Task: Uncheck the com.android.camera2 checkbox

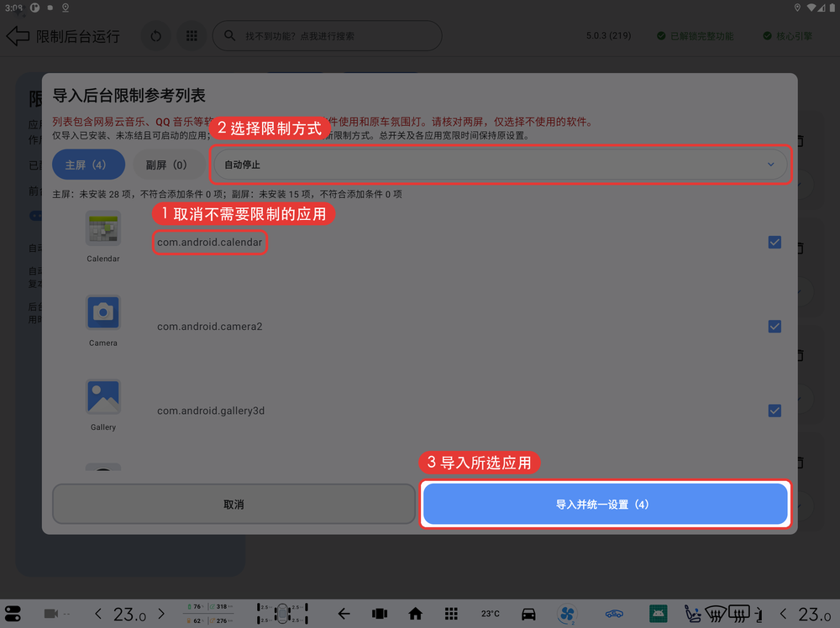Action: coord(774,326)
